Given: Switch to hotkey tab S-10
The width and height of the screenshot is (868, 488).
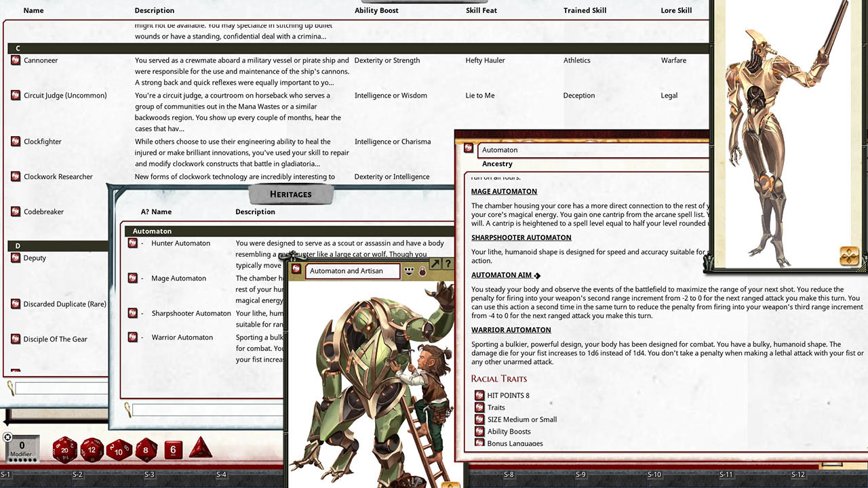Looking at the screenshot, I should coord(655,475).
